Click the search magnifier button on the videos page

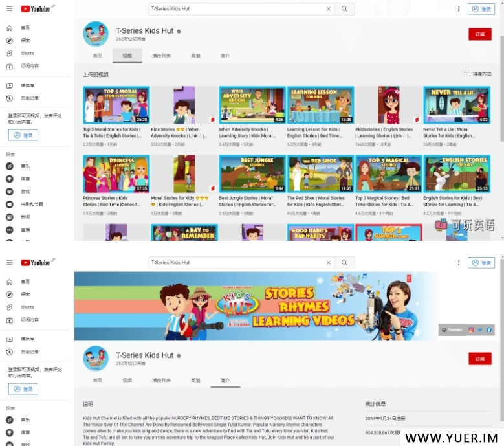tap(344, 9)
